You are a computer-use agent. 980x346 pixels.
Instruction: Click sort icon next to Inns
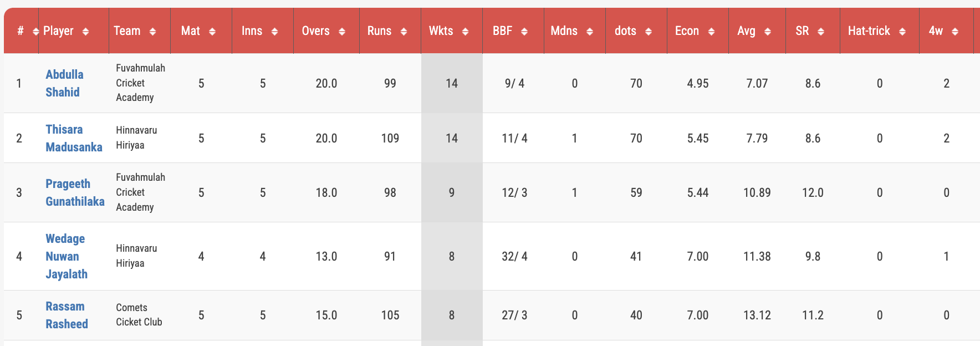tap(274, 32)
